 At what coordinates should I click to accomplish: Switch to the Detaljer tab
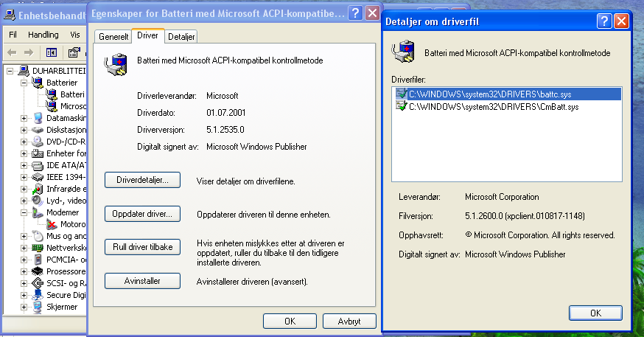pyautogui.click(x=181, y=37)
